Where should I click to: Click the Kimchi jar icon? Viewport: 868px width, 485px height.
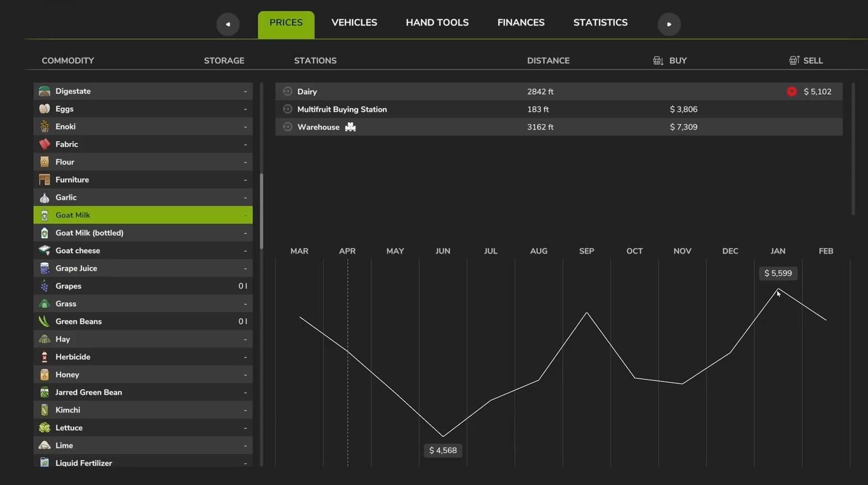(44, 410)
